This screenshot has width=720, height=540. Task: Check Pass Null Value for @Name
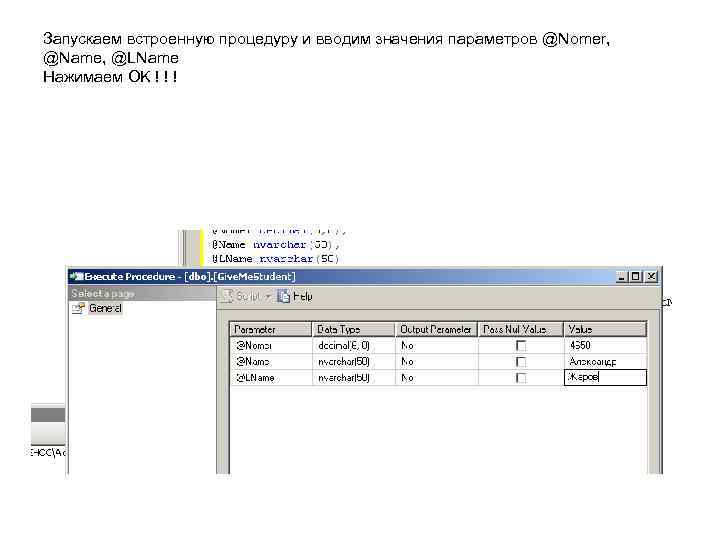pos(521,362)
